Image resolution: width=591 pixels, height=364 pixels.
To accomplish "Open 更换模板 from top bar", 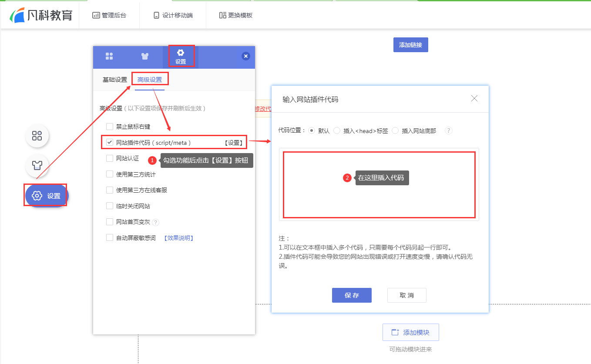I will coord(236,15).
